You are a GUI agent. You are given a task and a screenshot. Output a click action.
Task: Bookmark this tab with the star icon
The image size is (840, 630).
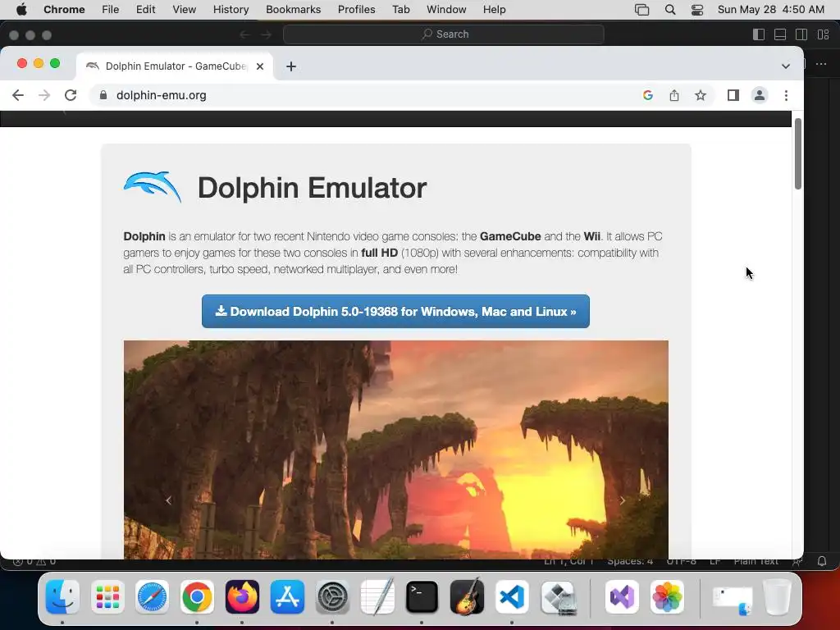[x=701, y=95]
